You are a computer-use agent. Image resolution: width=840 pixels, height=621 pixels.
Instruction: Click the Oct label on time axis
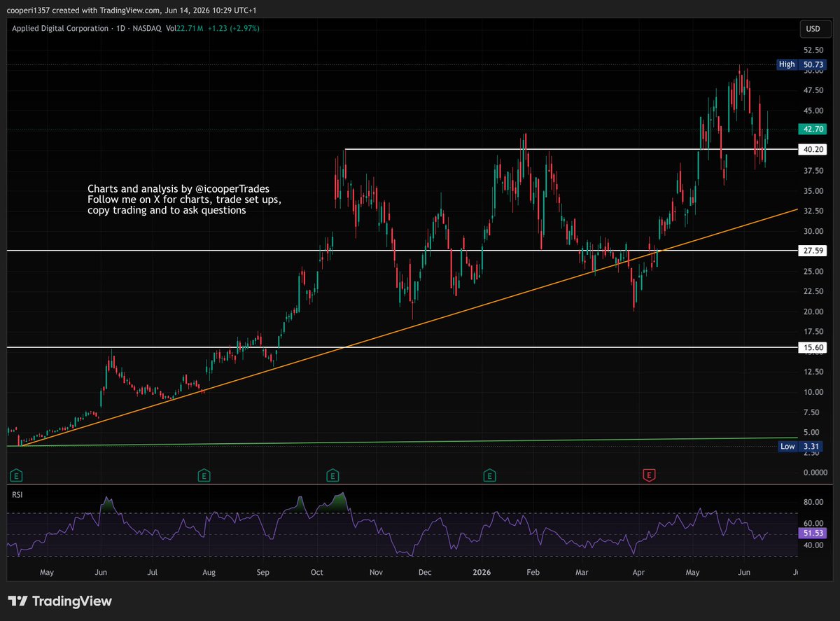point(316,572)
